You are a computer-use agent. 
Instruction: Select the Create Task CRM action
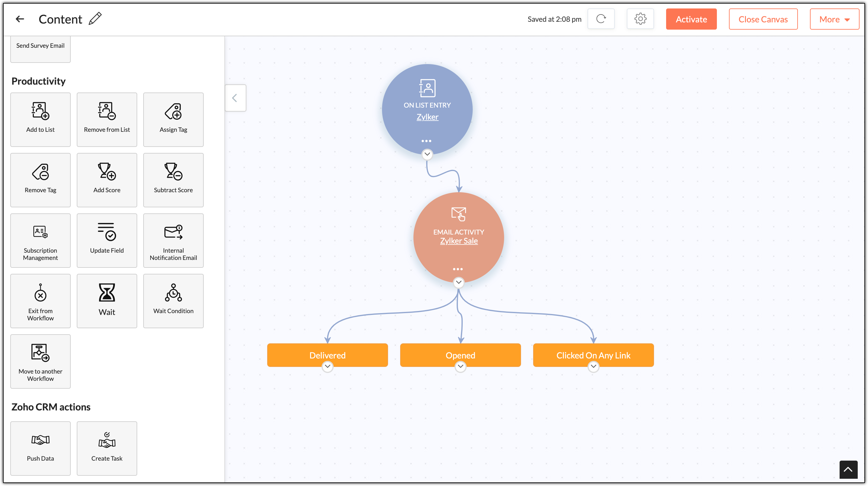pos(107,448)
